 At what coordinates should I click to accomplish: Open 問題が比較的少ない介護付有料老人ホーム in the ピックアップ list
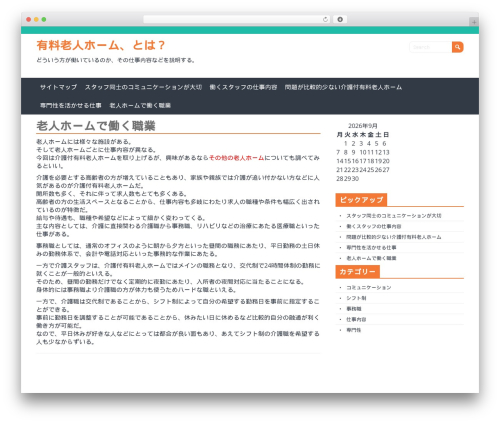(x=394, y=237)
